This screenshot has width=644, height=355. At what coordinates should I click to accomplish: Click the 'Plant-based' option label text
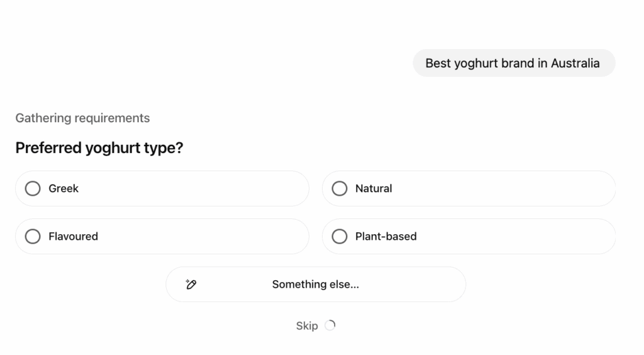[x=386, y=236]
